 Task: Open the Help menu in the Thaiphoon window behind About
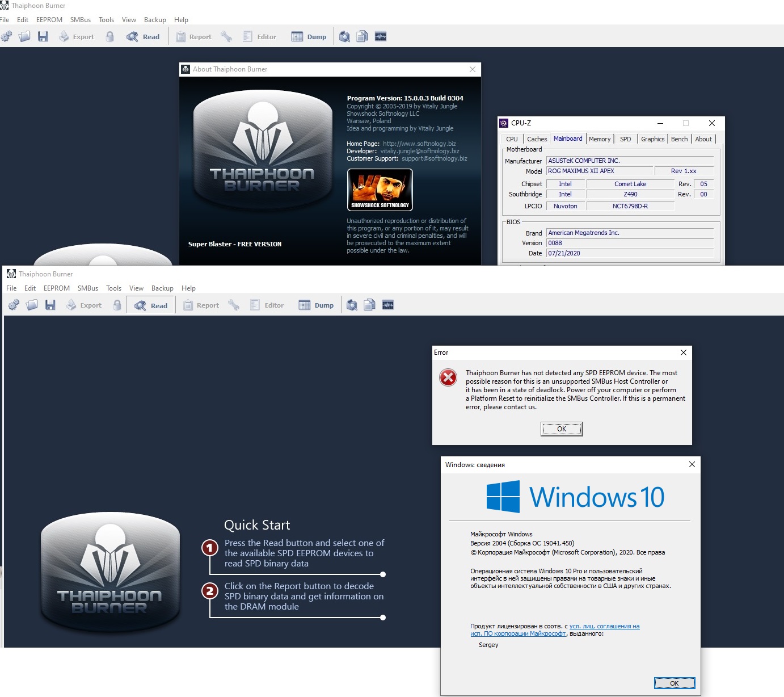point(181,20)
